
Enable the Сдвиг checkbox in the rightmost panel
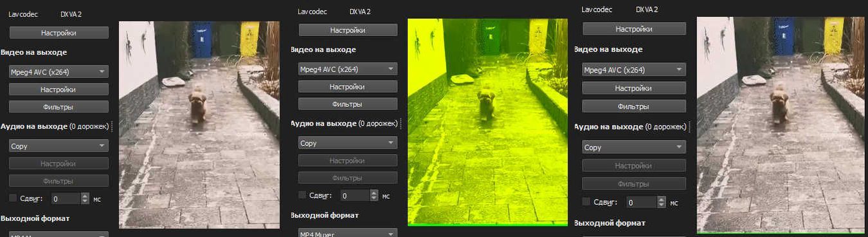(x=586, y=202)
